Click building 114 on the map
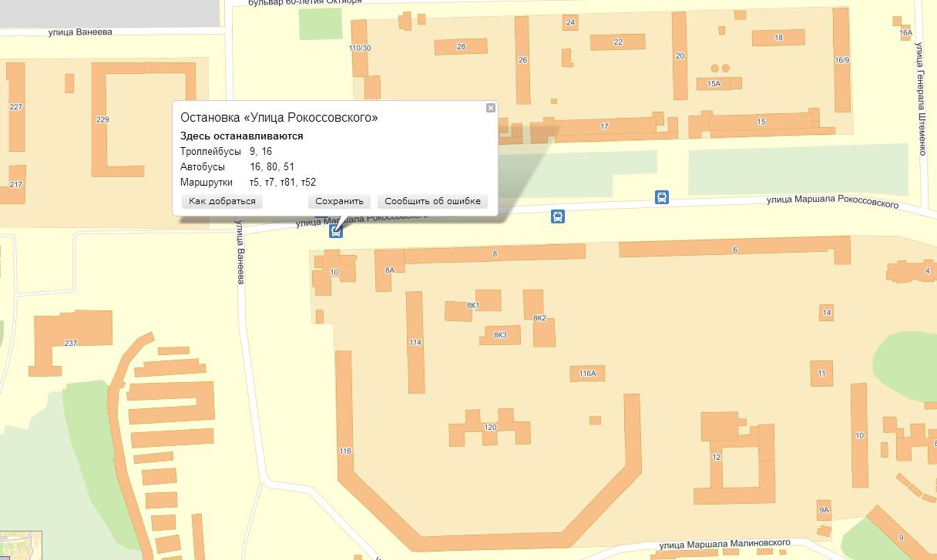 click(415, 342)
